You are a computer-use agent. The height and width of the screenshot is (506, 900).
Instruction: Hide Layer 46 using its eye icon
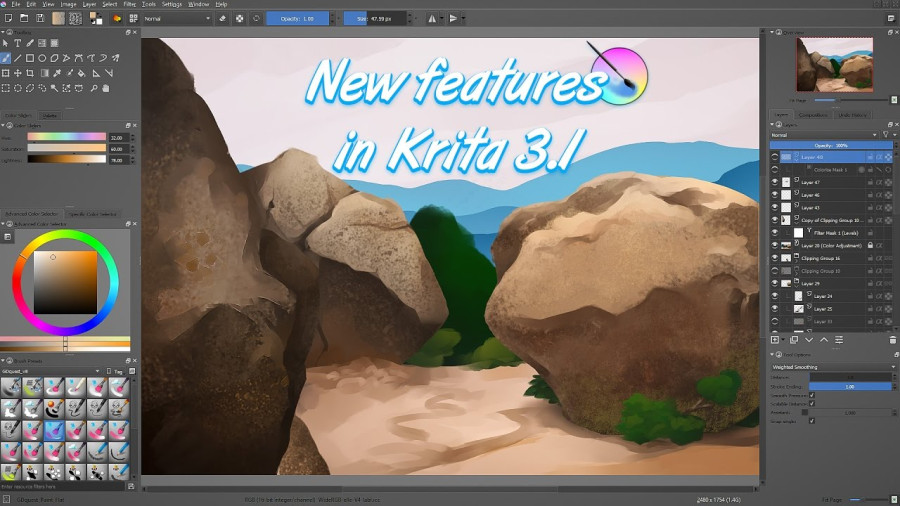775,195
